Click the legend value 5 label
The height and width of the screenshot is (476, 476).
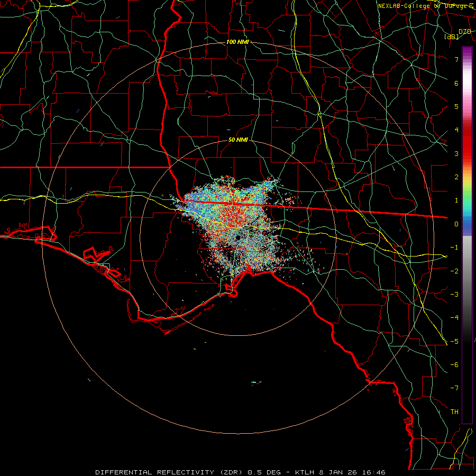pos(456,107)
